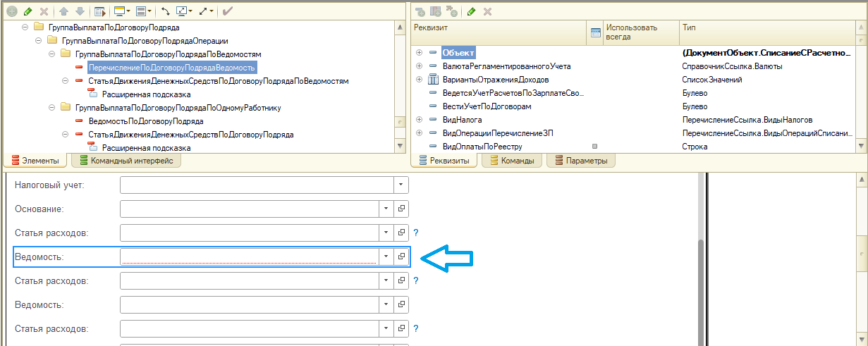This screenshot has height=346, width=868.
Task: Open the Основание field dropdown arrow
Action: tap(386, 209)
